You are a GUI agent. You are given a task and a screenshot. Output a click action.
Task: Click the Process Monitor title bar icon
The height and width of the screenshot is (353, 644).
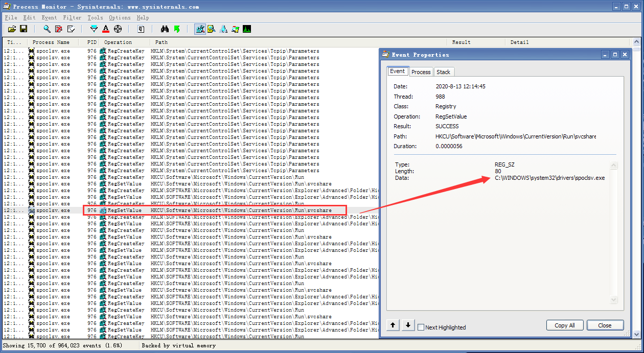coord(7,7)
